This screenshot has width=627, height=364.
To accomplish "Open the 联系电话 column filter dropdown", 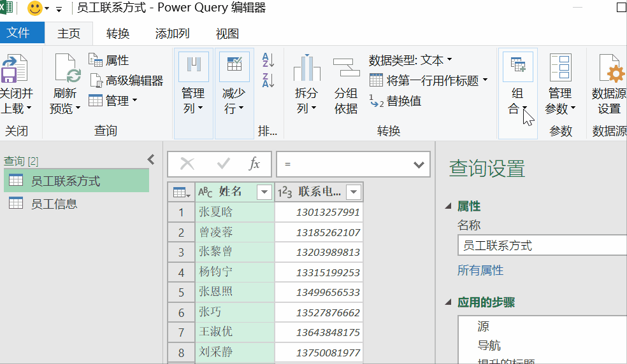I will pyautogui.click(x=354, y=192).
